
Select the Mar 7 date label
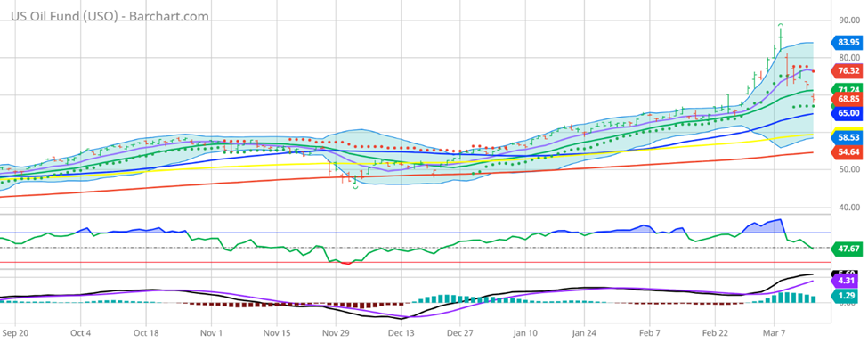[x=773, y=333]
